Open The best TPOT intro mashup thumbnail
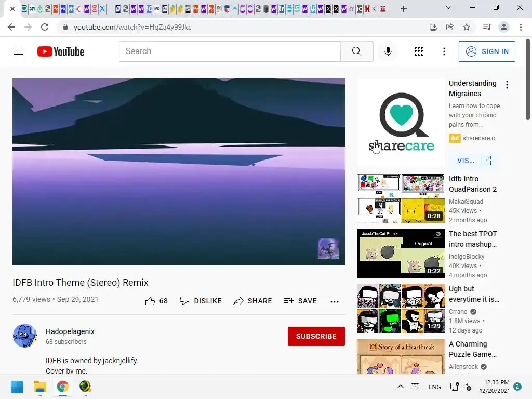 coord(401,254)
